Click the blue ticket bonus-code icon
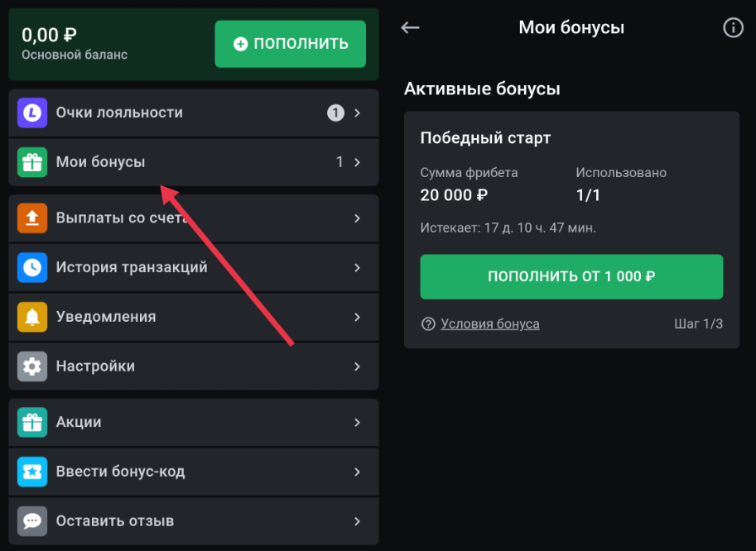This screenshot has width=756, height=551. tap(32, 472)
